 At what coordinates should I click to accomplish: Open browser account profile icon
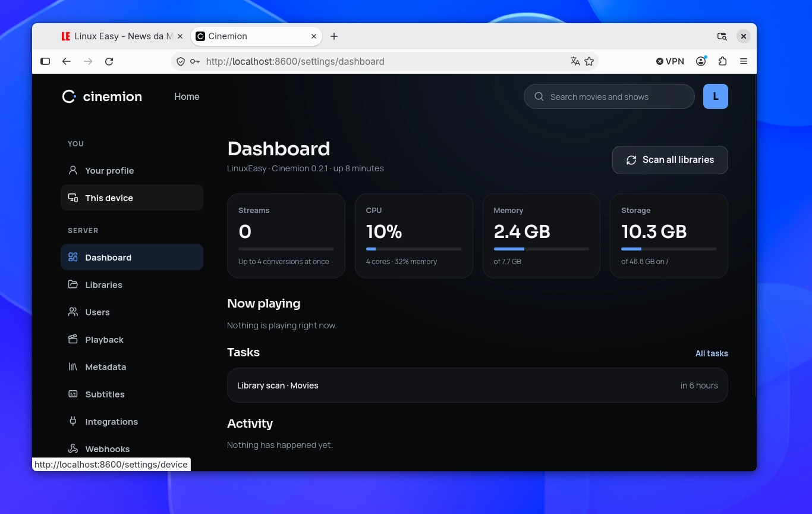pyautogui.click(x=701, y=61)
